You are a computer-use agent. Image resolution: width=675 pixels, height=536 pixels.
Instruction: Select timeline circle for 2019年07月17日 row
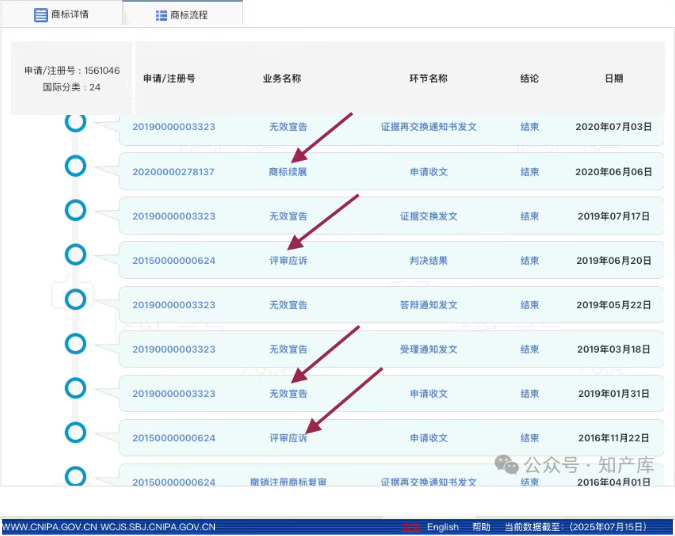point(75,210)
